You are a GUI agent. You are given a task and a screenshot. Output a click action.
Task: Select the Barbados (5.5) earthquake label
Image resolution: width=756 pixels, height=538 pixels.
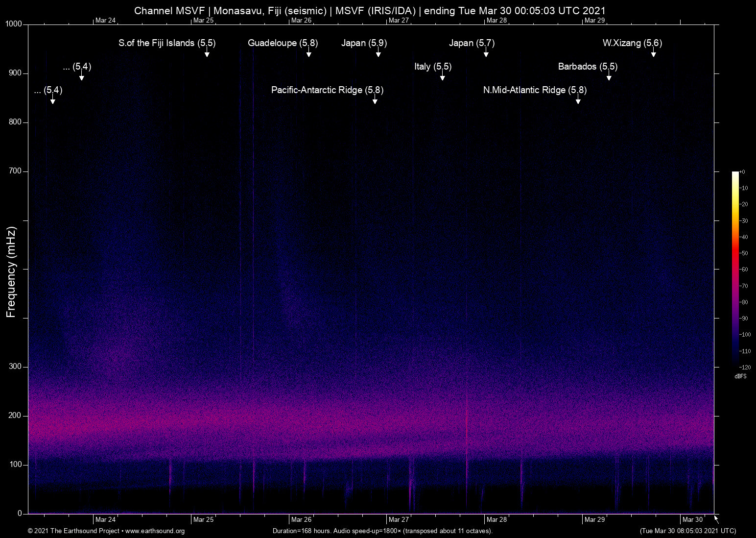[588, 67]
